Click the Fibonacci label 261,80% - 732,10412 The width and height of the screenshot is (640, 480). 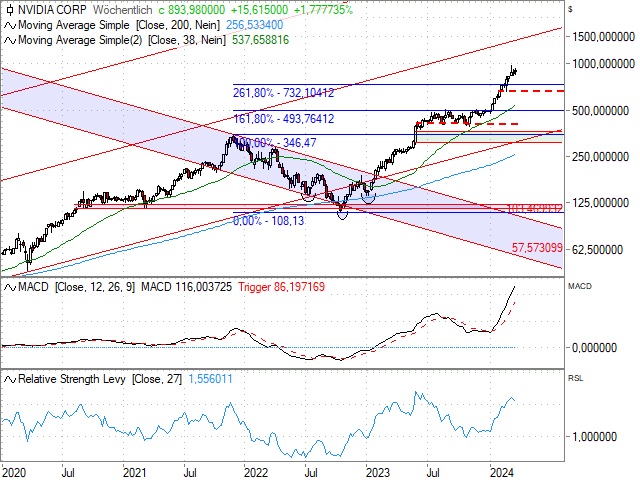283,93
